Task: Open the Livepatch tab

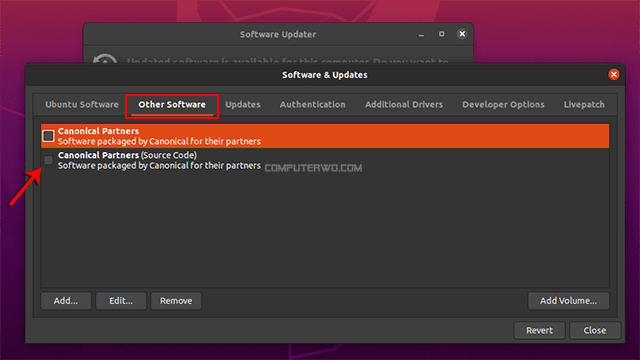Action: 584,104
